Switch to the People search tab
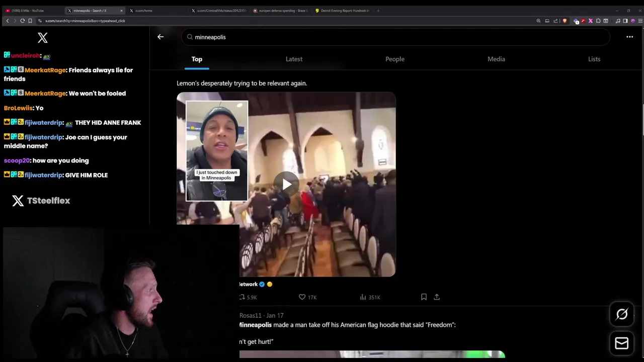 [395, 59]
